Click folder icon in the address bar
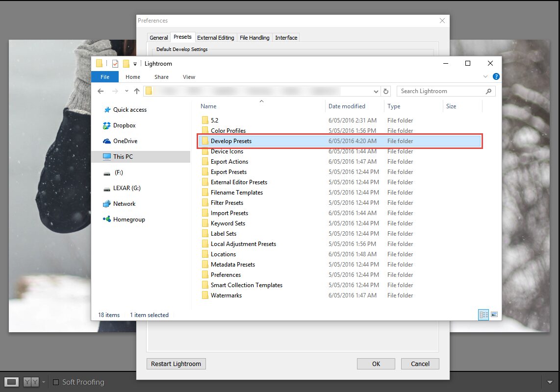 tap(149, 91)
